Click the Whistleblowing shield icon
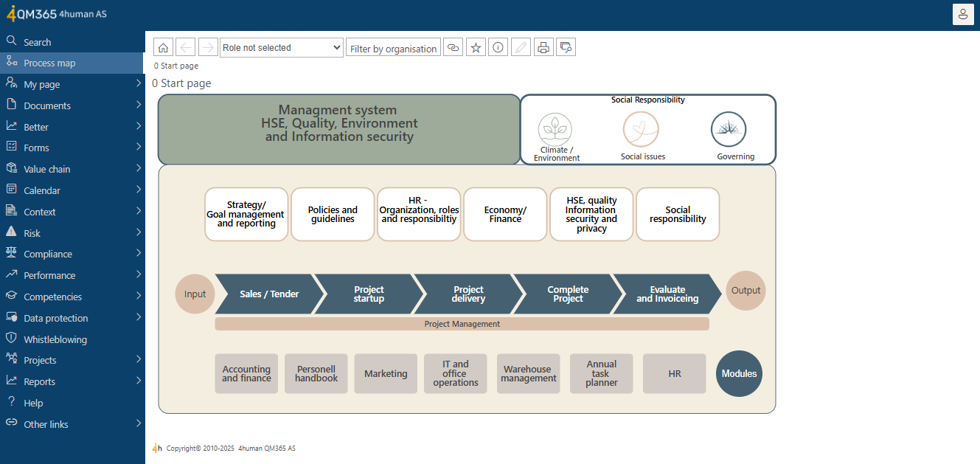 [11, 338]
